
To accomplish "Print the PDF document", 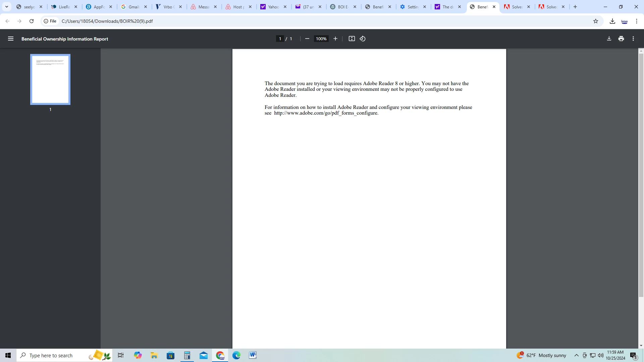I will coord(621,39).
